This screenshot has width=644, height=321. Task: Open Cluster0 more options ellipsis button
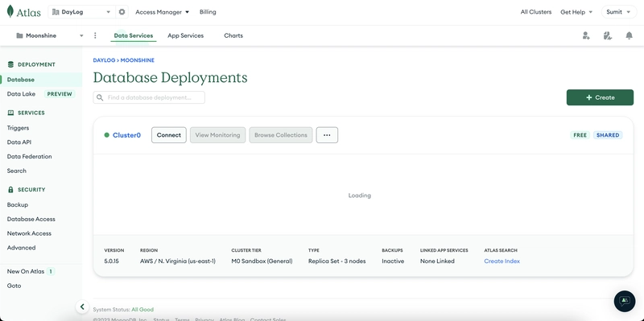point(327,135)
